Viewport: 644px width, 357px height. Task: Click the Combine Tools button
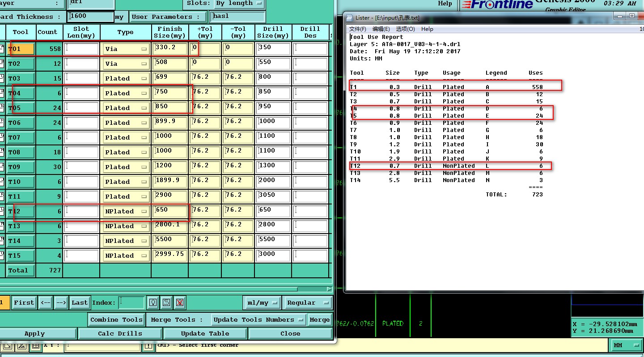tap(116, 319)
